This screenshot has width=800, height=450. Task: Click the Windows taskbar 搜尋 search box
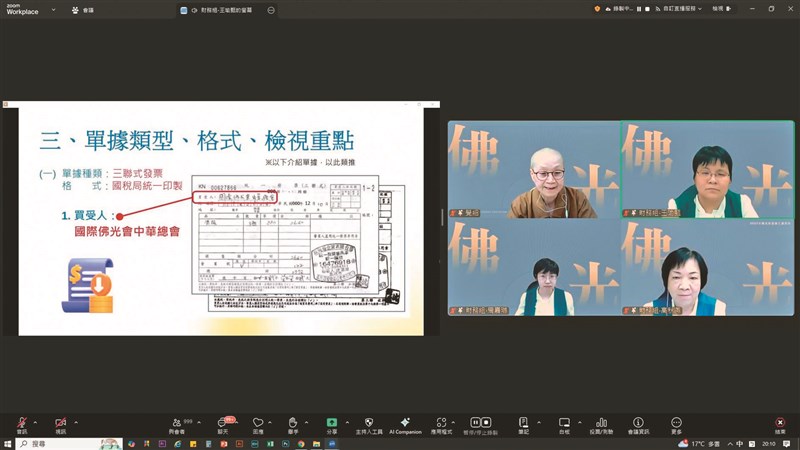point(60,443)
